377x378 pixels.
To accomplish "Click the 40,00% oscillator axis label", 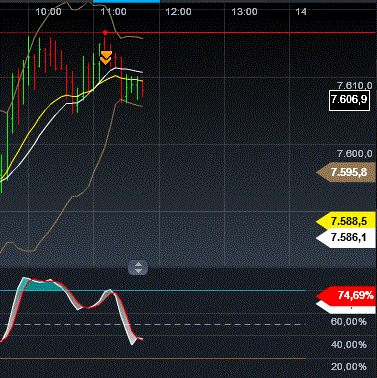I will (x=348, y=344).
